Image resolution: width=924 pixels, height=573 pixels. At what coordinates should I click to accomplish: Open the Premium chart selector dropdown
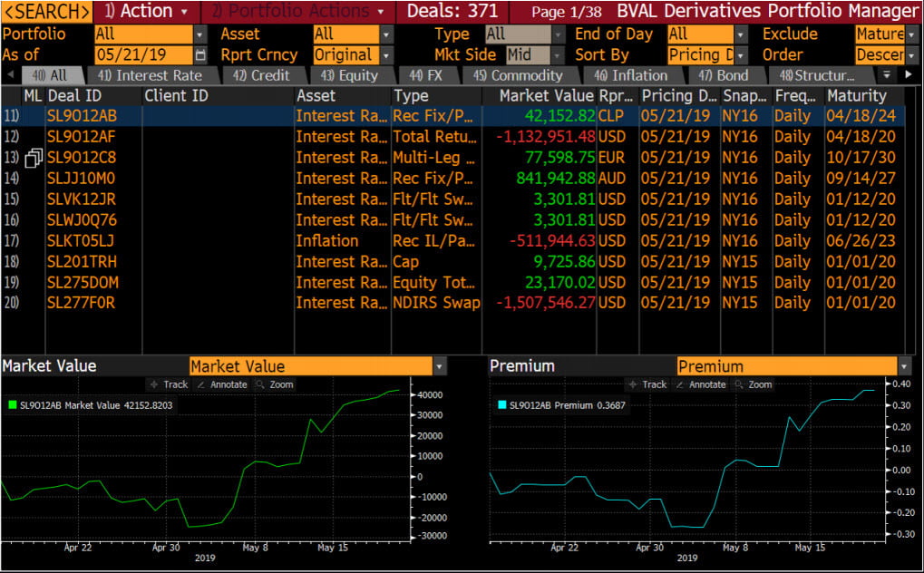(904, 366)
